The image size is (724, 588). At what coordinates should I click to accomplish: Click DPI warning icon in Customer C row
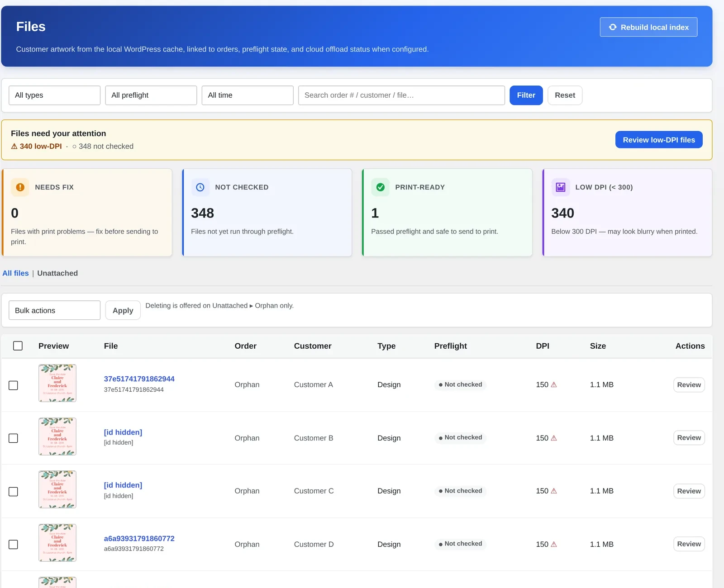coord(554,491)
